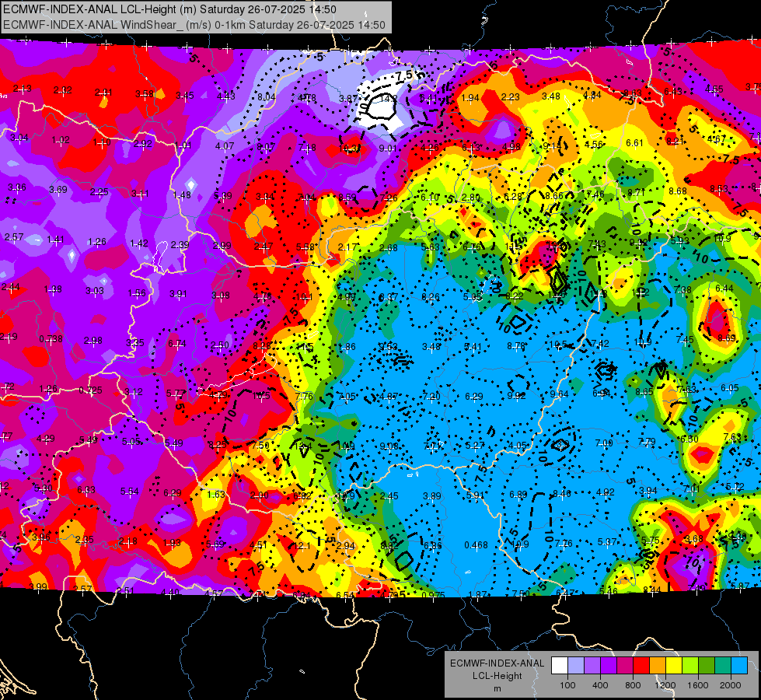
Task: Click the grid value "1.63" on the map
Action: click(x=216, y=494)
